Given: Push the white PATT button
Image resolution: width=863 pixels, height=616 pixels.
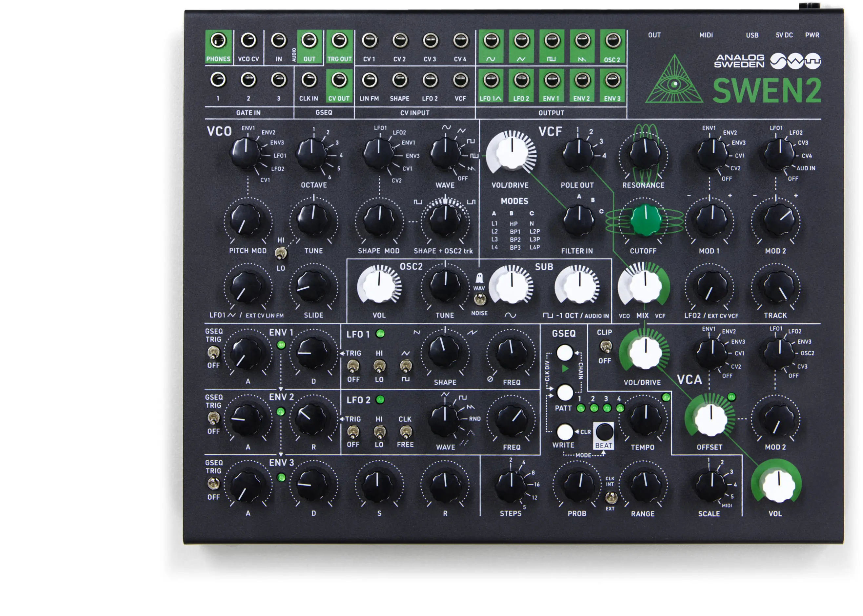Looking at the screenshot, I should coord(565,393).
